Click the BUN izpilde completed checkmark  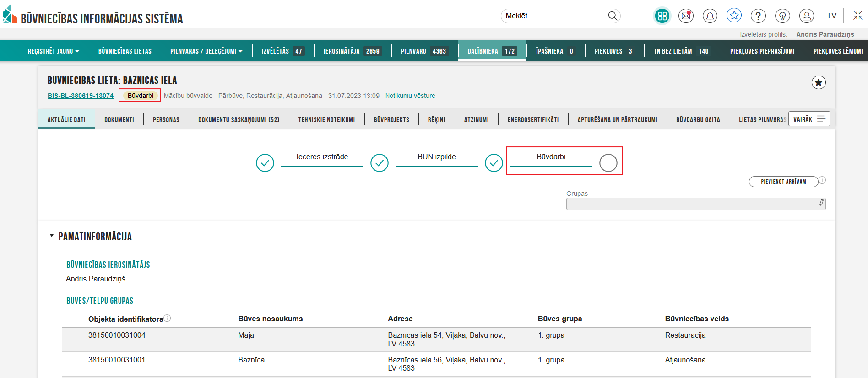[380, 163]
